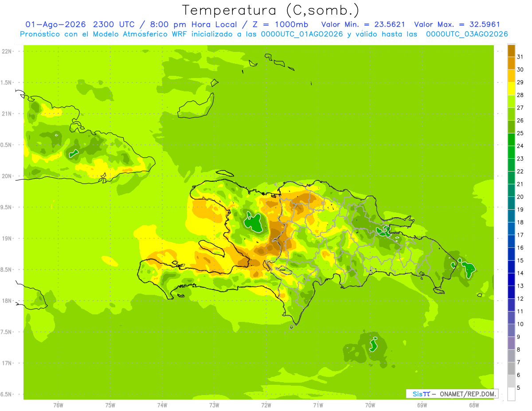Click the "Valor Min. = 23.5621" text
Image resolution: width=532 pixels, height=411 pixels.
pos(363,24)
